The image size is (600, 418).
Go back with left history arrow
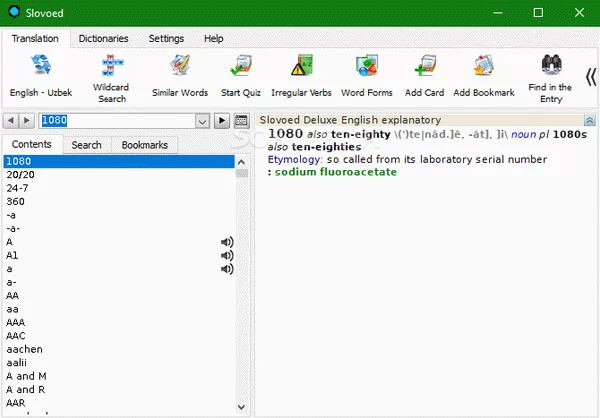11,121
